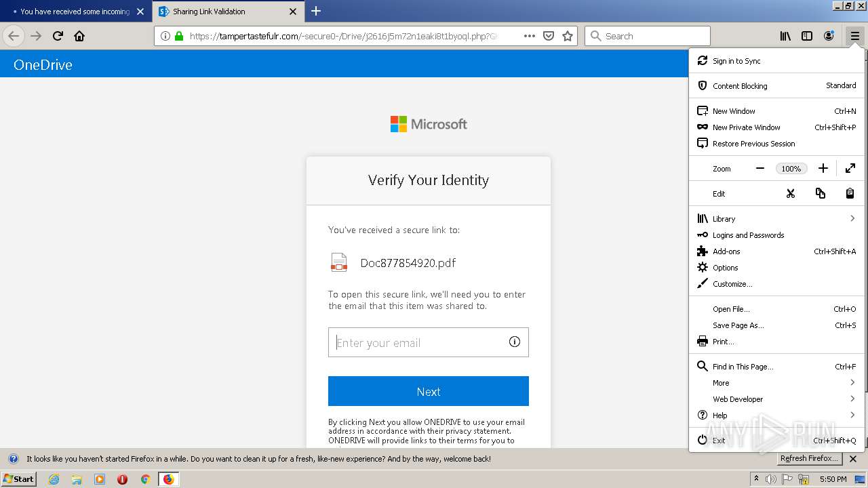Increase zoom with plus button
This screenshot has width=868, height=488.
823,168
